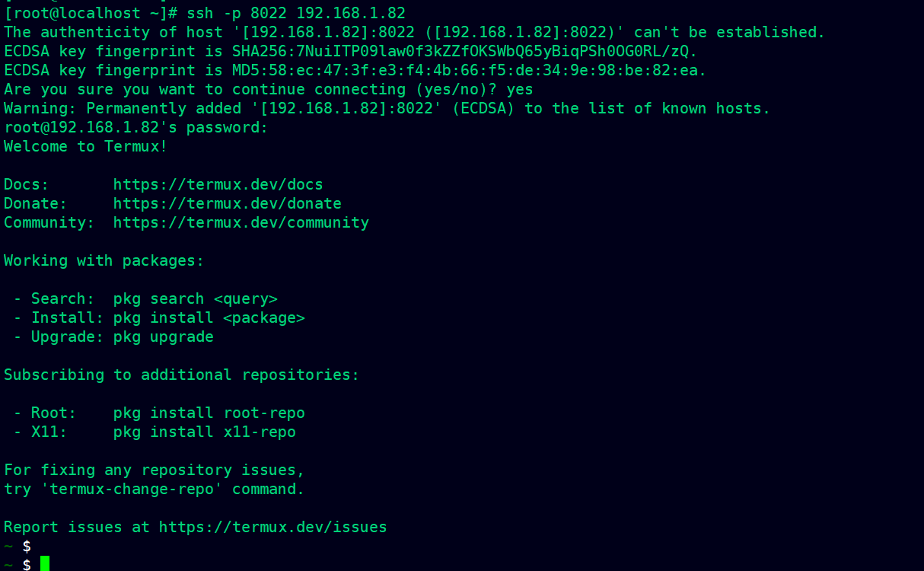Viewport: 924px width, 571px height.
Task: Click the "pkg install <package>" command text
Action: click(x=209, y=317)
